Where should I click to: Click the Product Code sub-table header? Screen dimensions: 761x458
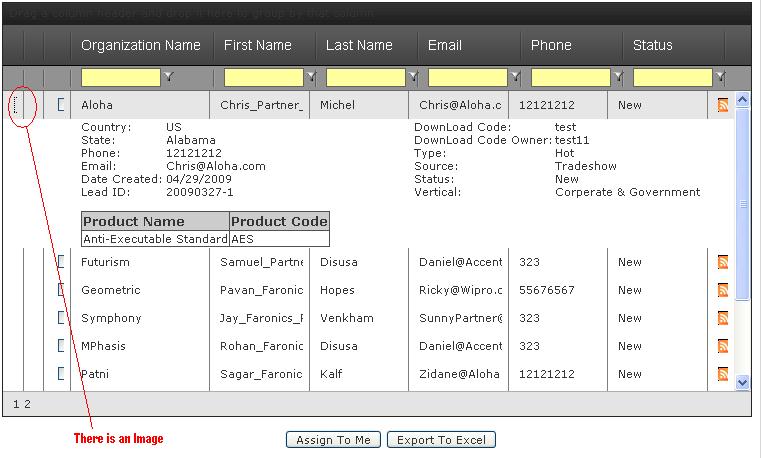[279, 221]
